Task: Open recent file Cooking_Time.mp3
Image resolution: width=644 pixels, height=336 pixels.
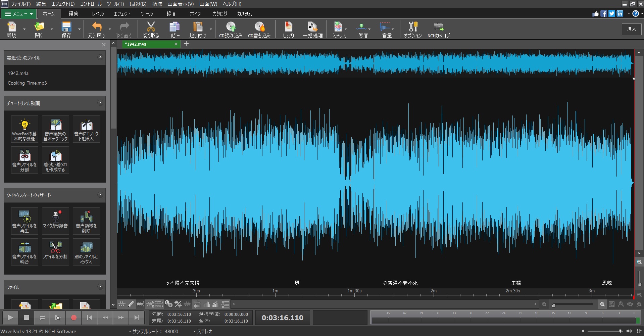Action: pos(27,83)
